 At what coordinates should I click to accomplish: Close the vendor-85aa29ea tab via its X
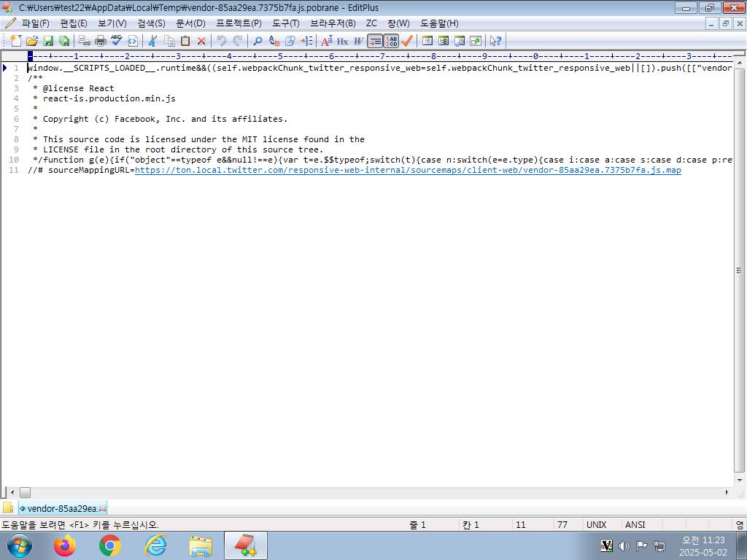[x=102, y=508]
